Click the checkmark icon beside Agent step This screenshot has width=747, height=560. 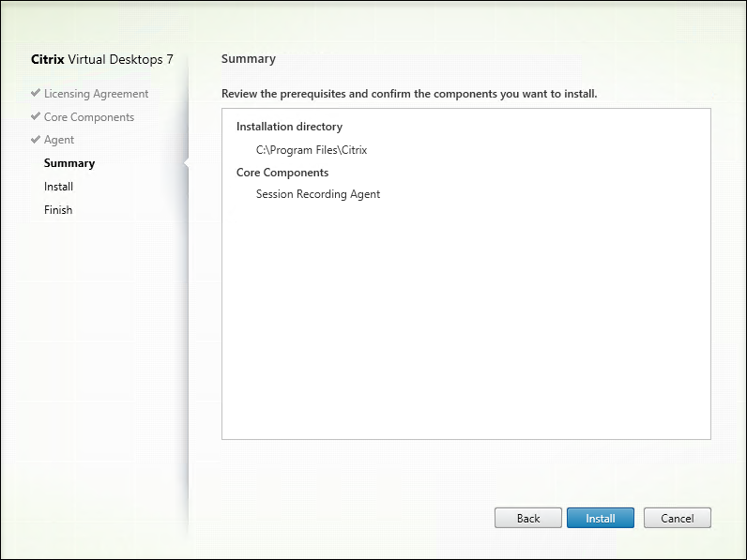click(x=36, y=140)
